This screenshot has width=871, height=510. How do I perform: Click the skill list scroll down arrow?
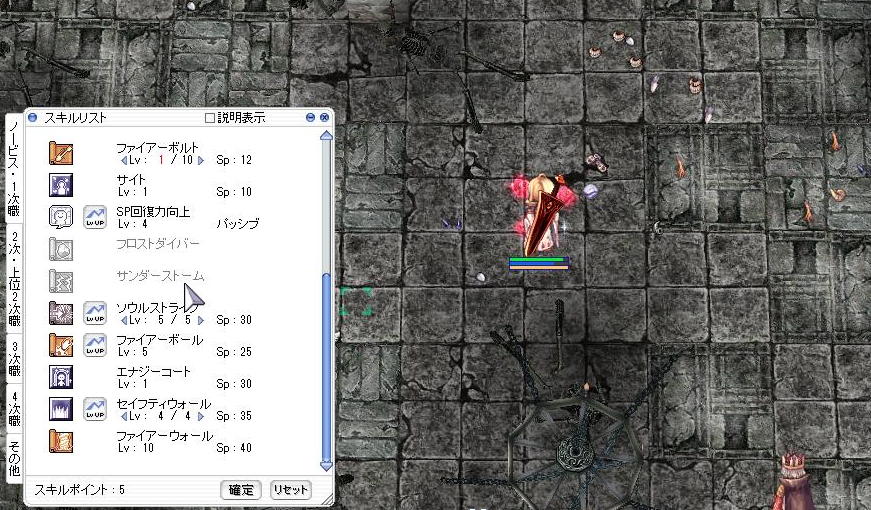tap(325, 465)
